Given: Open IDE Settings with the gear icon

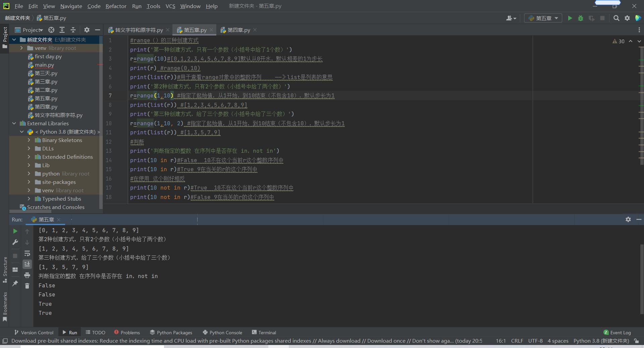Looking at the screenshot, I should click(x=627, y=18).
